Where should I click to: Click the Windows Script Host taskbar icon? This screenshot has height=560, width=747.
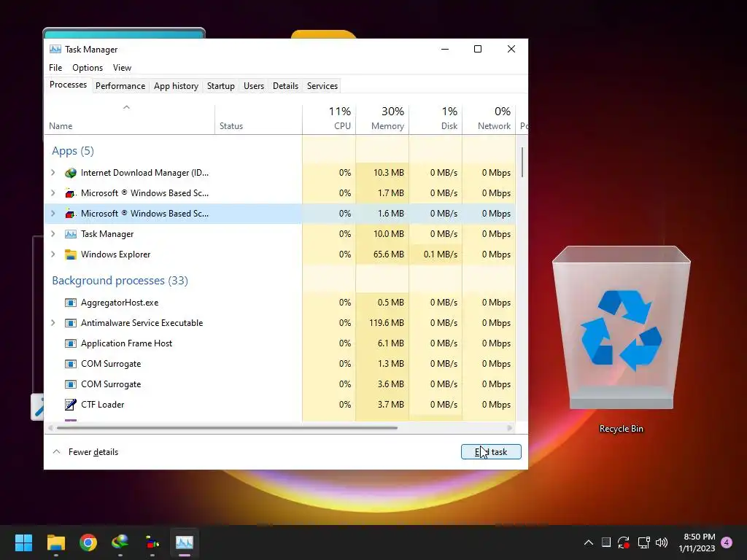point(152,542)
